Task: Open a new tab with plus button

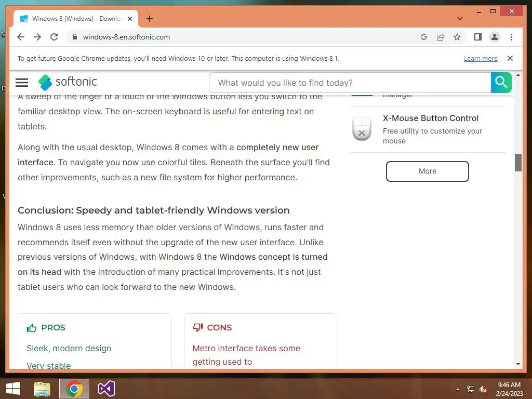Action: coord(150,19)
